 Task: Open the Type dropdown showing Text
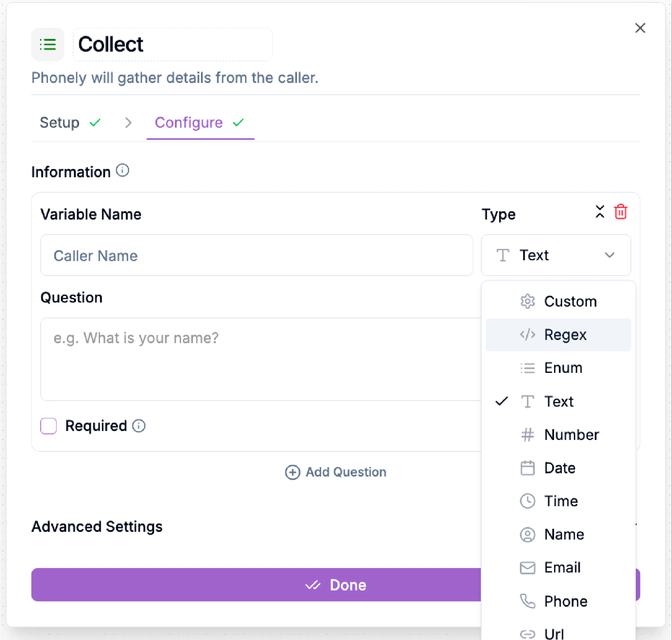[555, 255]
